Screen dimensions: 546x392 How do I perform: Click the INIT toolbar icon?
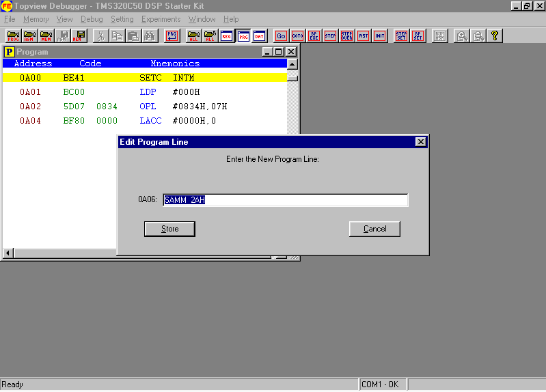380,36
